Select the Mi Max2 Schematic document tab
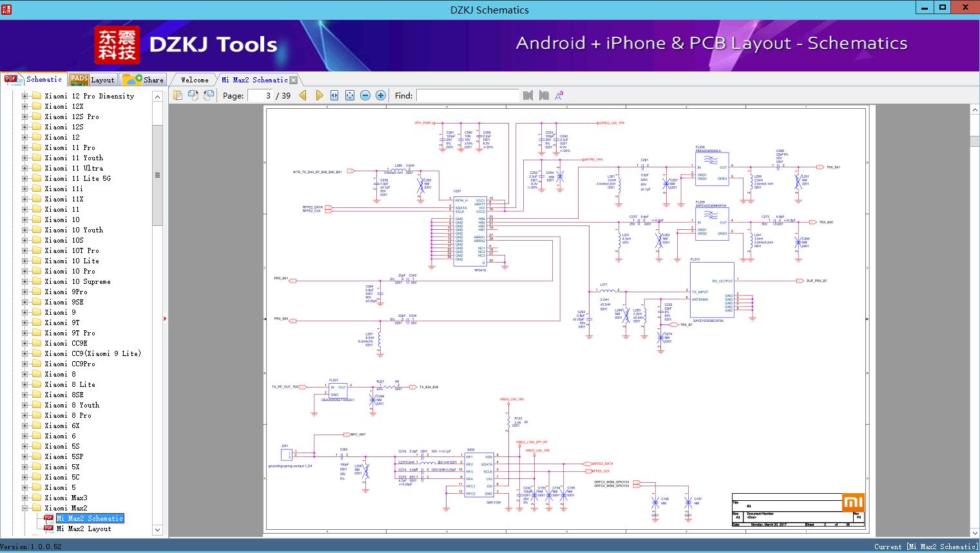This screenshot has width=980, height=553. coord(255,80)
